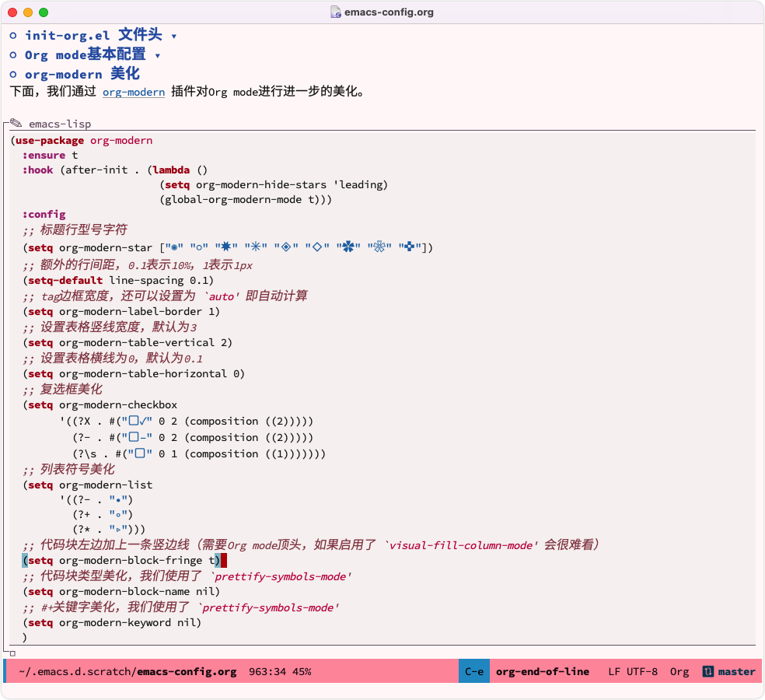Click the :config keyword
Screen dimensions: 765x700
[x=44, y=215]
